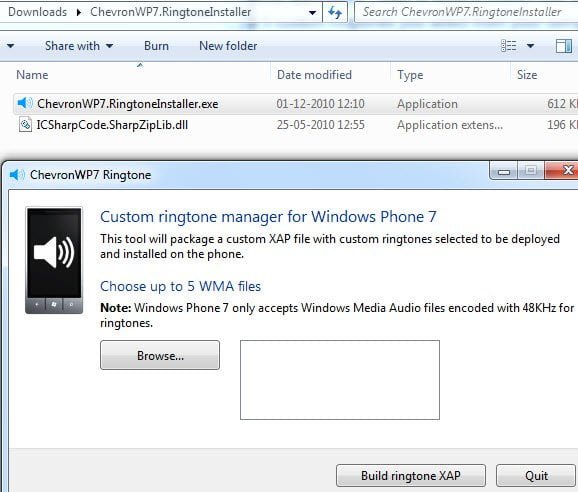This screenshot has height=492, width=578.
Task: Click New folder in the toolbar
Action: tap(228, 46)
